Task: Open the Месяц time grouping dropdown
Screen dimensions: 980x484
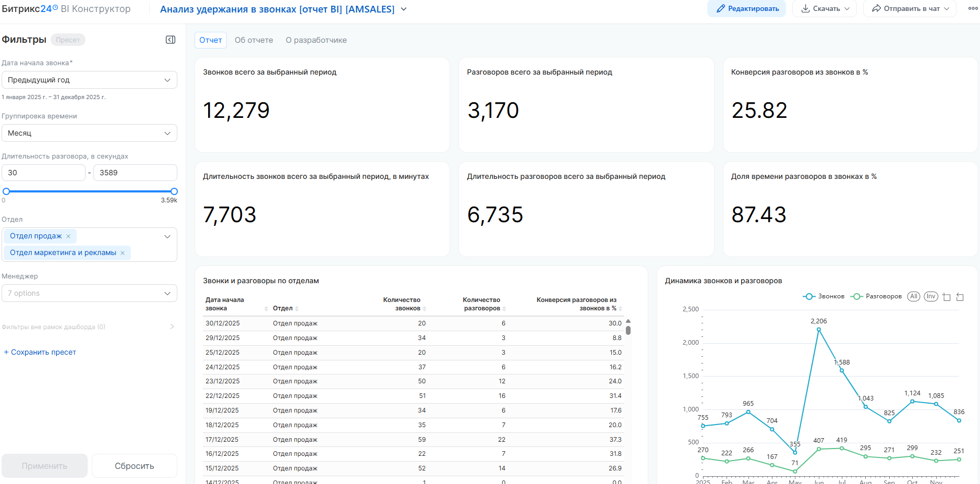Action: 89,133
